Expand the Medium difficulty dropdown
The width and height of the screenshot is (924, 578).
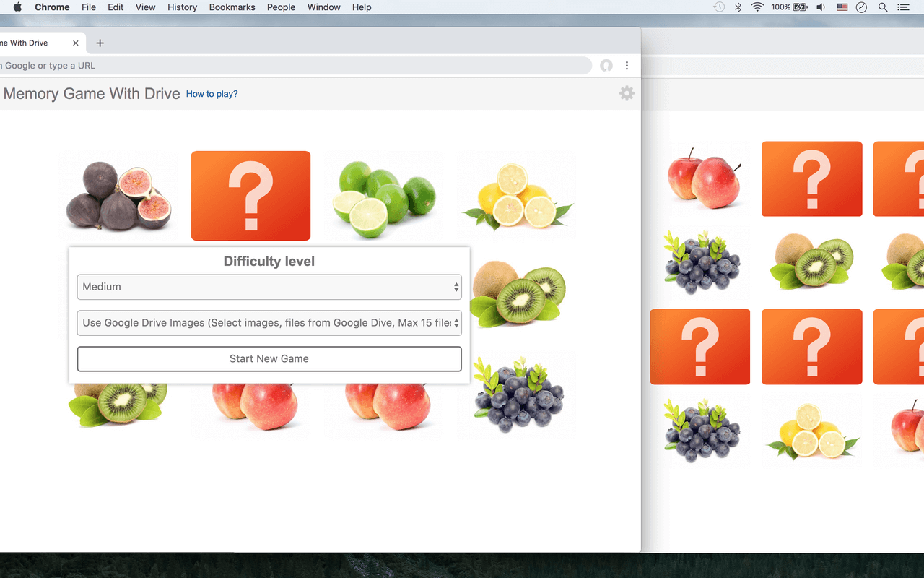(x=269, y=287)
